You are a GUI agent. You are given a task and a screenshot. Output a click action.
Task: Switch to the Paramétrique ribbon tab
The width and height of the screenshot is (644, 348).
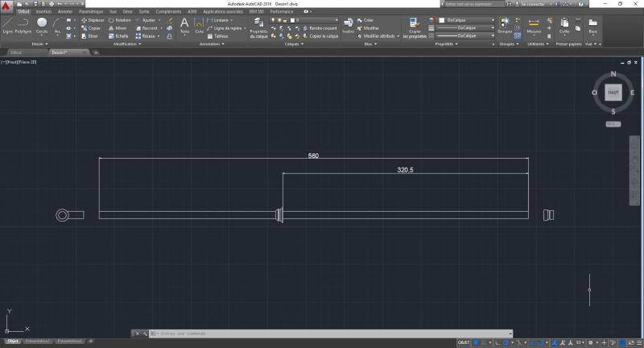[x=91, y=11]
